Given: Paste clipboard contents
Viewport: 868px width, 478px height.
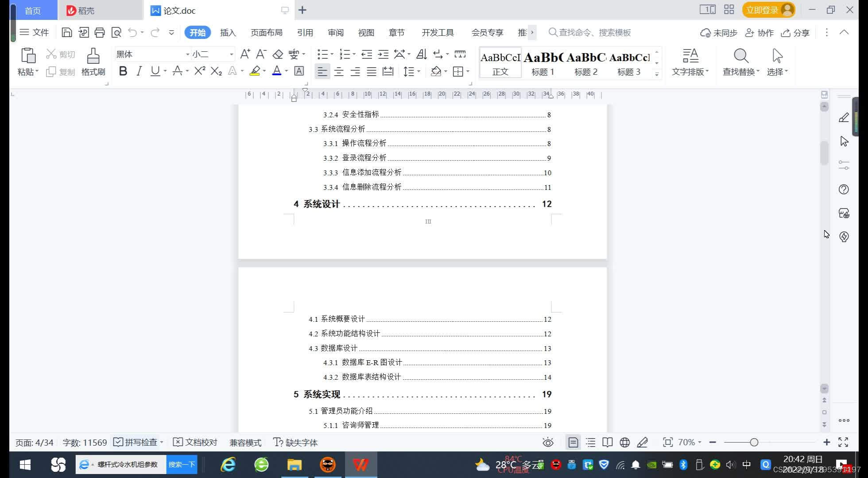Looking at the screenshot, I should pos(28,62).
